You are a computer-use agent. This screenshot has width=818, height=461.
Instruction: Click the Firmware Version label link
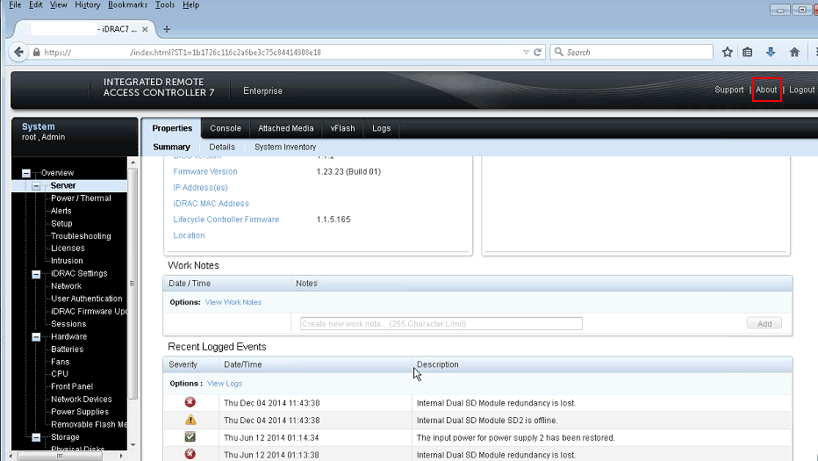click(x=205, y=172)
